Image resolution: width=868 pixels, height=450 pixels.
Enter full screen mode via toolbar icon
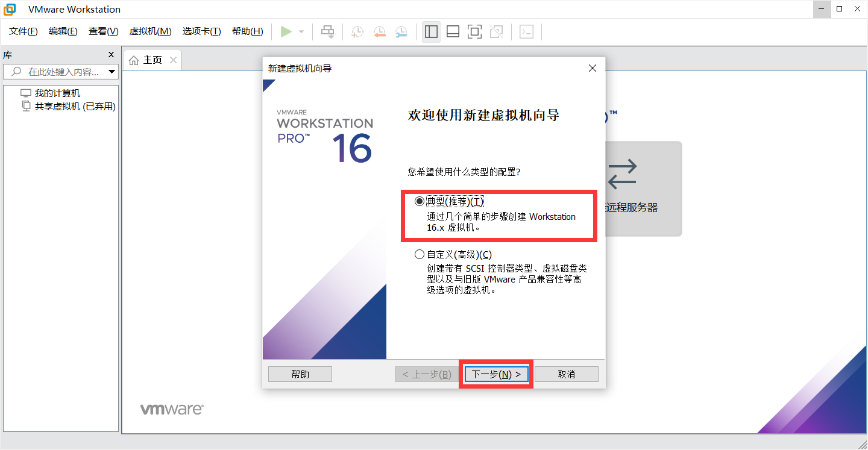pos(474,31)
